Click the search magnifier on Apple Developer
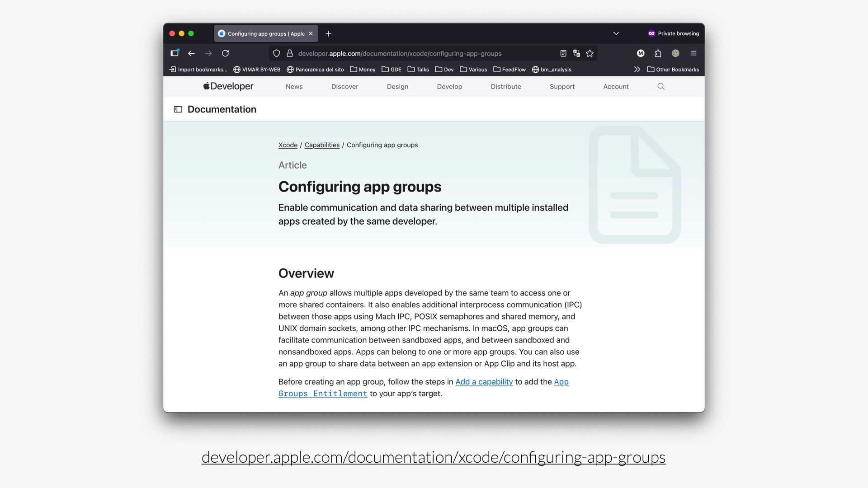The height and width of the screenshot is (488, 868). (x=660, y=86)
